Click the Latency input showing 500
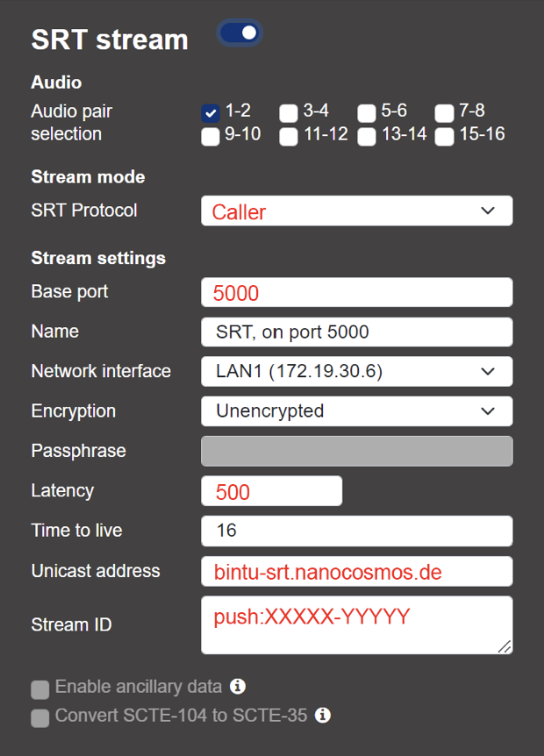 270,490
